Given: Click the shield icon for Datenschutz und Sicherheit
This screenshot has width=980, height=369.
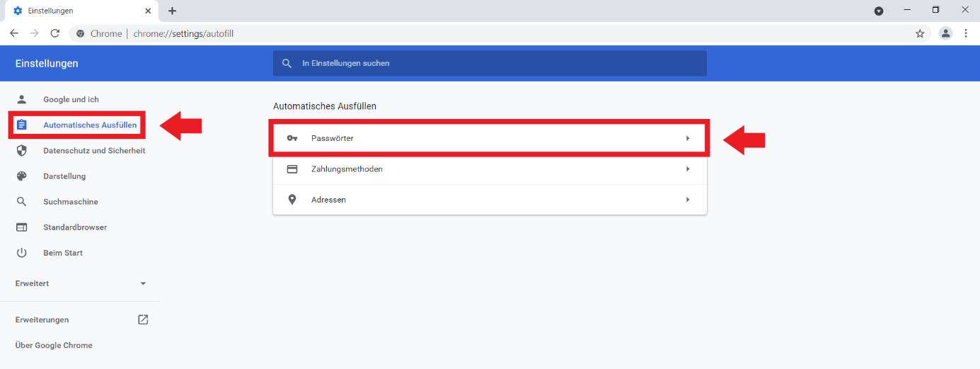Looking at the screenshot, I should [21, 151].
